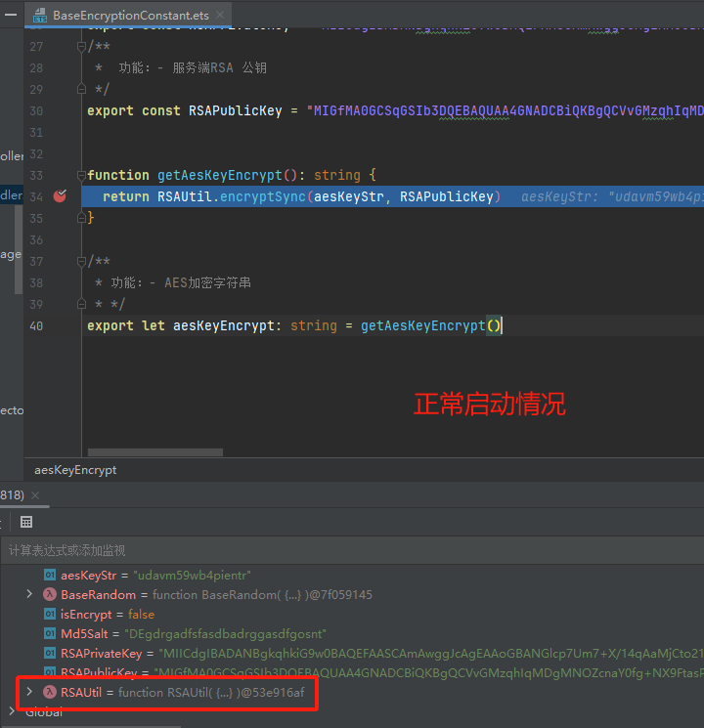704x728 pixels.
Task: Open the evaluate expression calculator icon
Action: click(26, 523)
